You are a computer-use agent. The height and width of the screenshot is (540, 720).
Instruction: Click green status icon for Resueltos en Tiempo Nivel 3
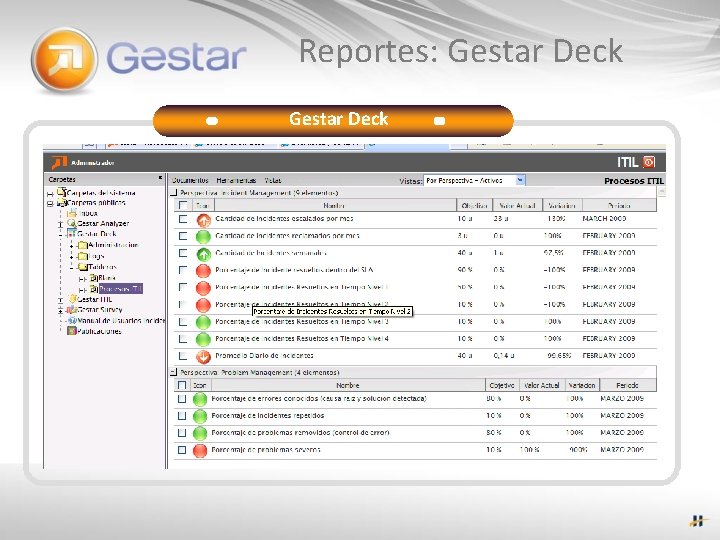(x=203, y=322)
